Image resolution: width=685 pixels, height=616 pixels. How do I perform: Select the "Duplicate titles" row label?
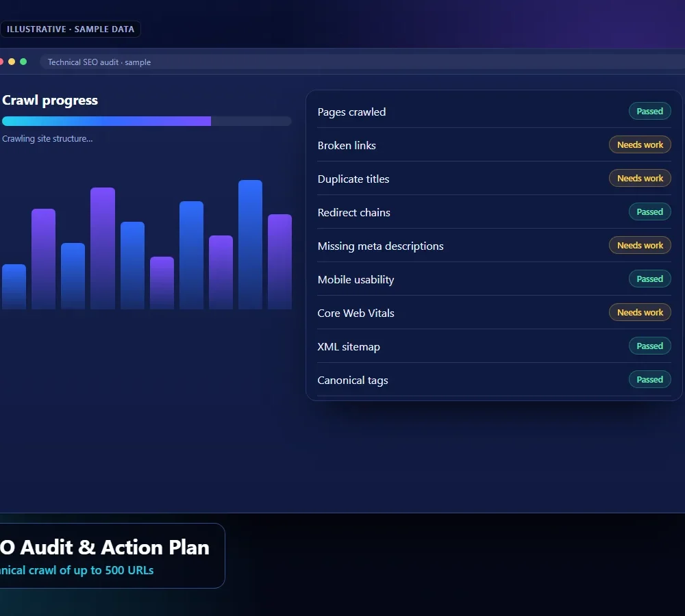click(x=353, y=179)
